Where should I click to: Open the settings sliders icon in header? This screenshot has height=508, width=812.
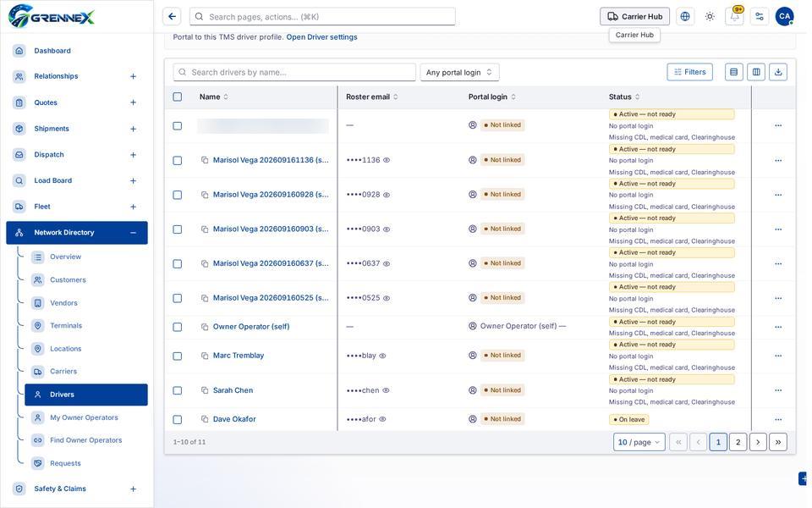point(760,17)
